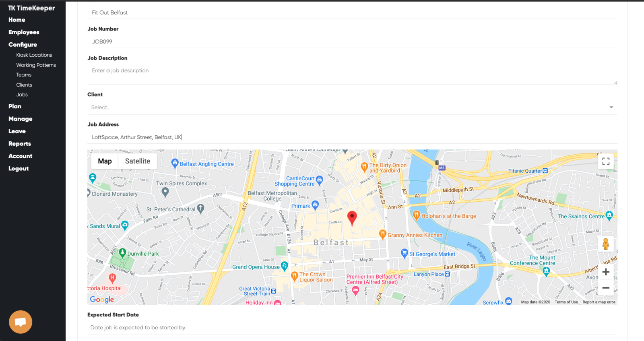Open the orange chat support bubble
The image size is (644, 341).
click(x=21, y=322)
